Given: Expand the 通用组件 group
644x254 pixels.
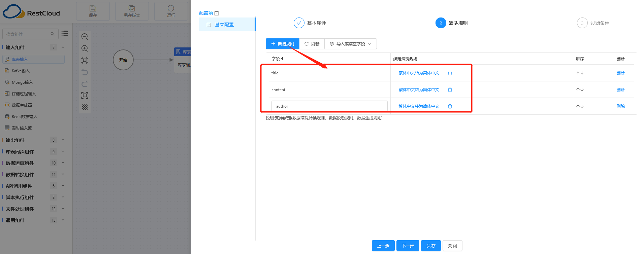Looking at the screenshot, I should [x=63, y=220].
